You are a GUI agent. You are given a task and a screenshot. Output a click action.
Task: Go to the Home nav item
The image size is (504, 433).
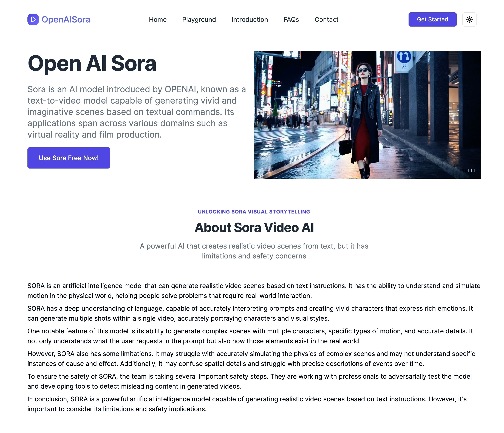(x=158, y=19)
